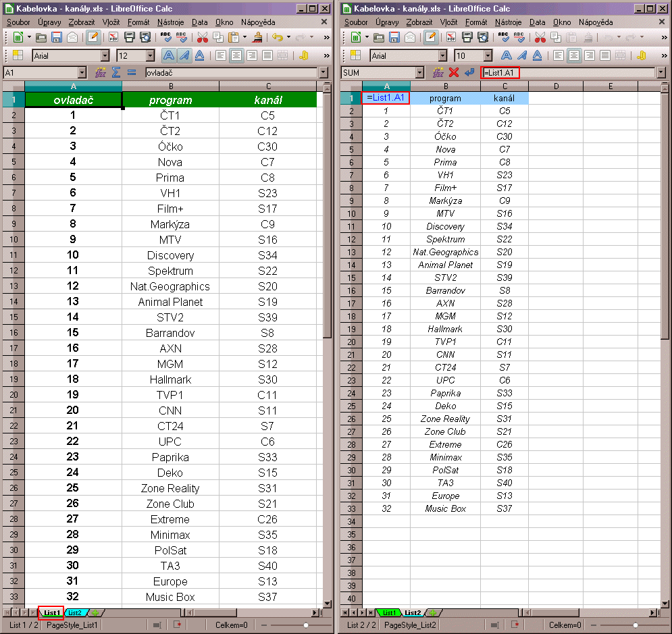Switch to List2 tab in the left window
The height and width of the screenshot is (634, 672).
pos(75,613)
